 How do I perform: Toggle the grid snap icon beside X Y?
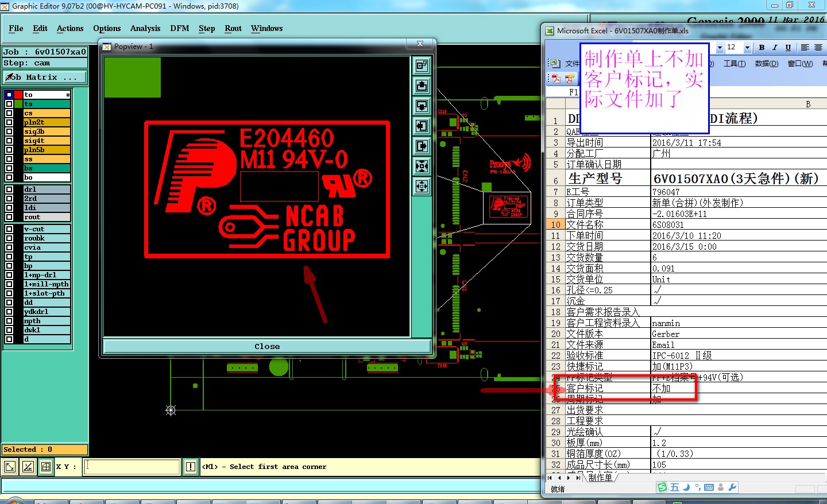[46, 467]
